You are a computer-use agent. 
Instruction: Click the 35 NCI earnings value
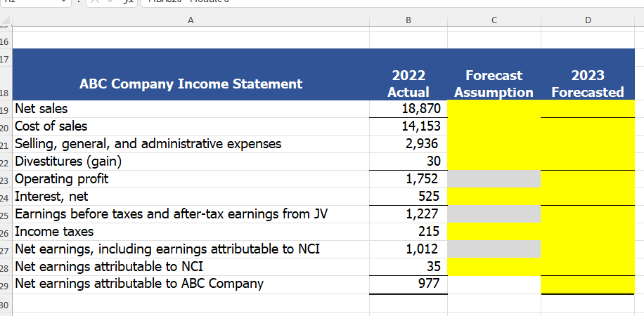(x=408, y=267)
